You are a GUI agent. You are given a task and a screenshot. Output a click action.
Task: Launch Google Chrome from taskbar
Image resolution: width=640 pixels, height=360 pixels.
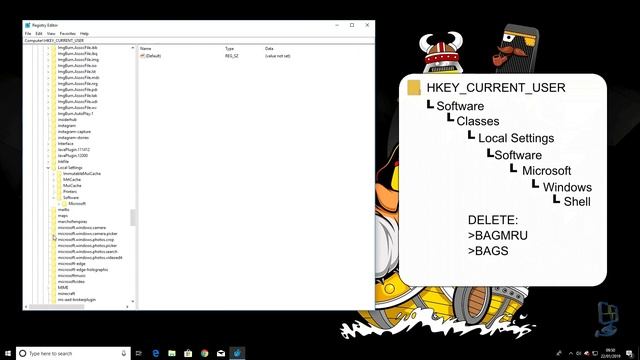pos(204,353)
